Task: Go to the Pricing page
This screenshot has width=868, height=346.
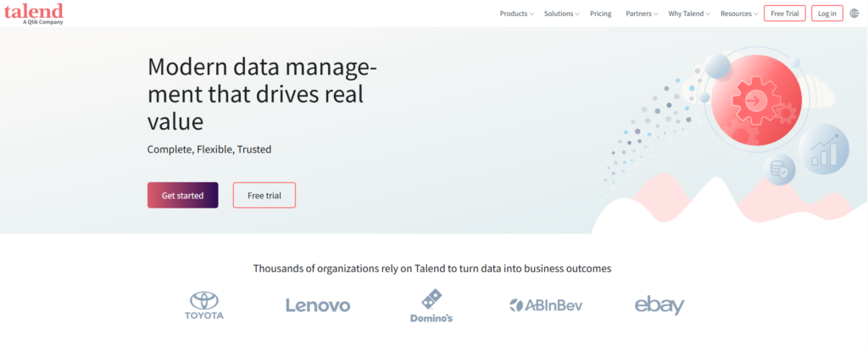Action: coord(601,14)
